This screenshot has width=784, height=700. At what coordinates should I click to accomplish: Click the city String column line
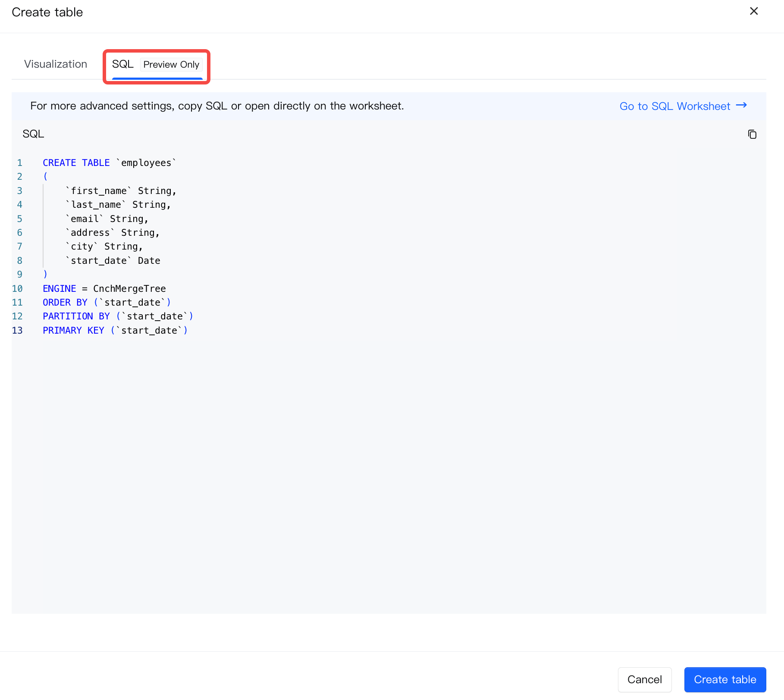(x=104, y=247)
